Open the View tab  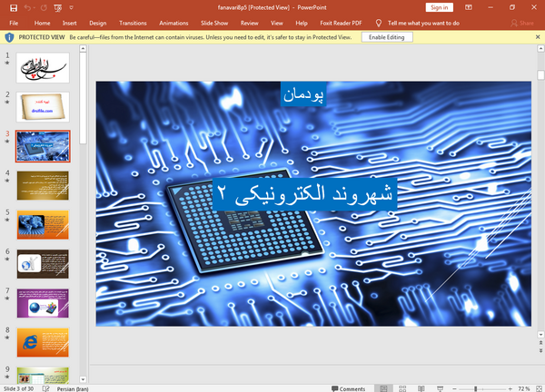click(x=277, y=24)
